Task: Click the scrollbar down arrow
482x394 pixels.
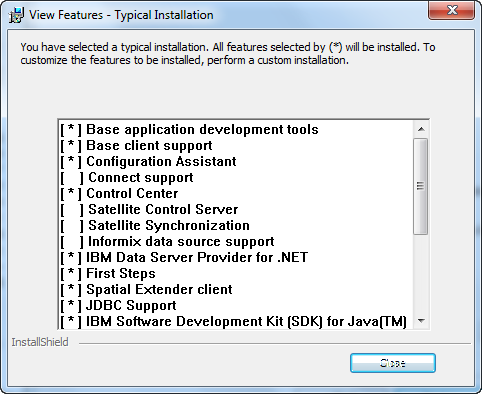Action: click(421, 321)
